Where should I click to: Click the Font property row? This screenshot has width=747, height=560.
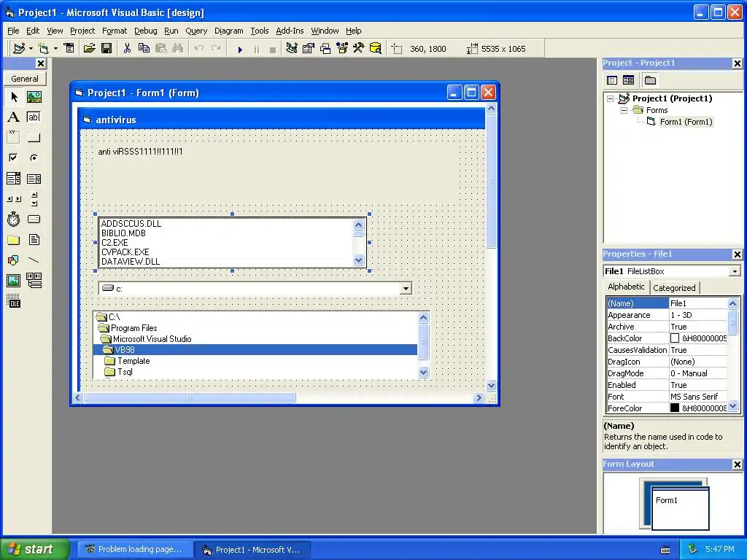tap(667, 397)
